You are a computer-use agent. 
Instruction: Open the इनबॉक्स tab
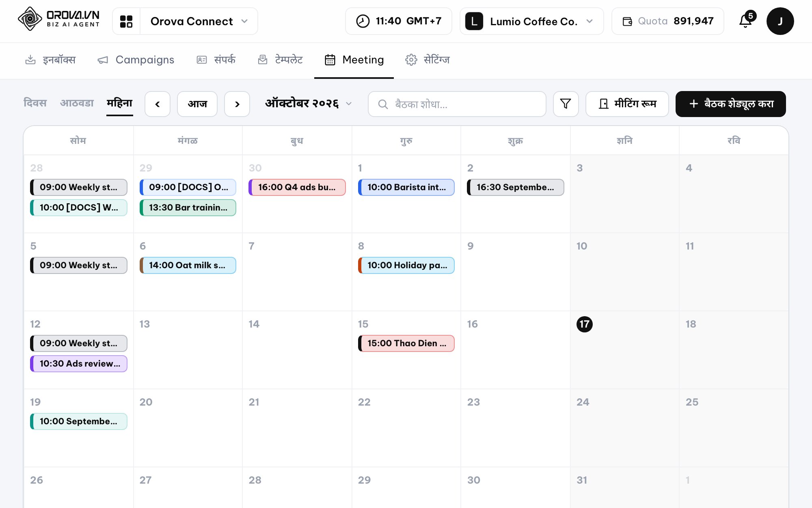[x=50, y=60]
